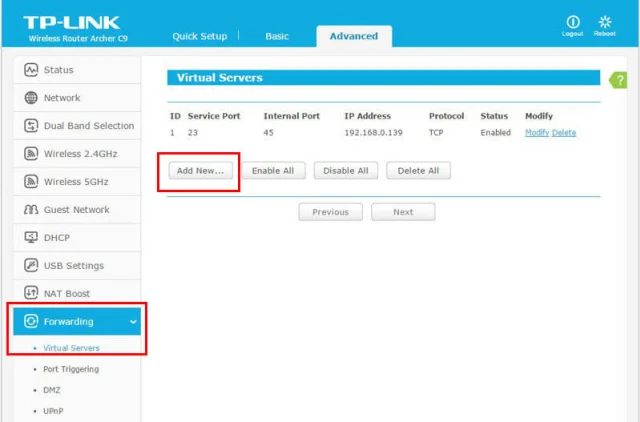Open the Quick Setup tab
The width and height of the screenshot is (640, 422).
click(199, 36)
